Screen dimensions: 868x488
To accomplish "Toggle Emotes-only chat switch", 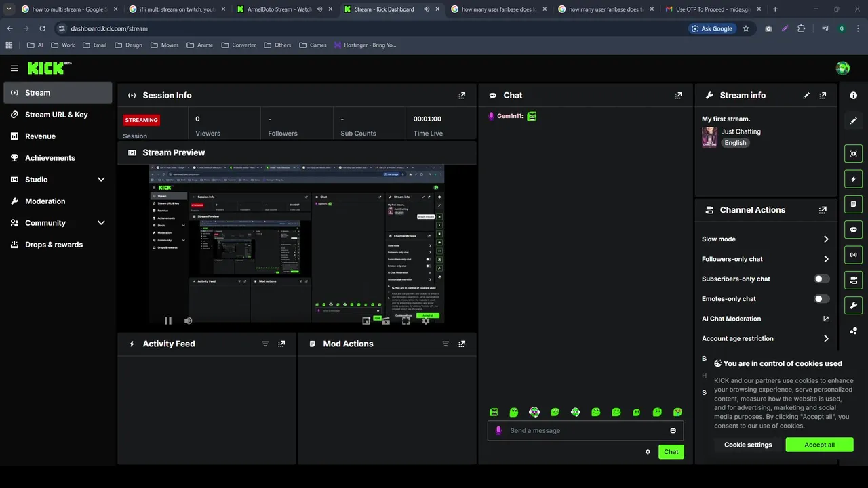I will 822,299.
